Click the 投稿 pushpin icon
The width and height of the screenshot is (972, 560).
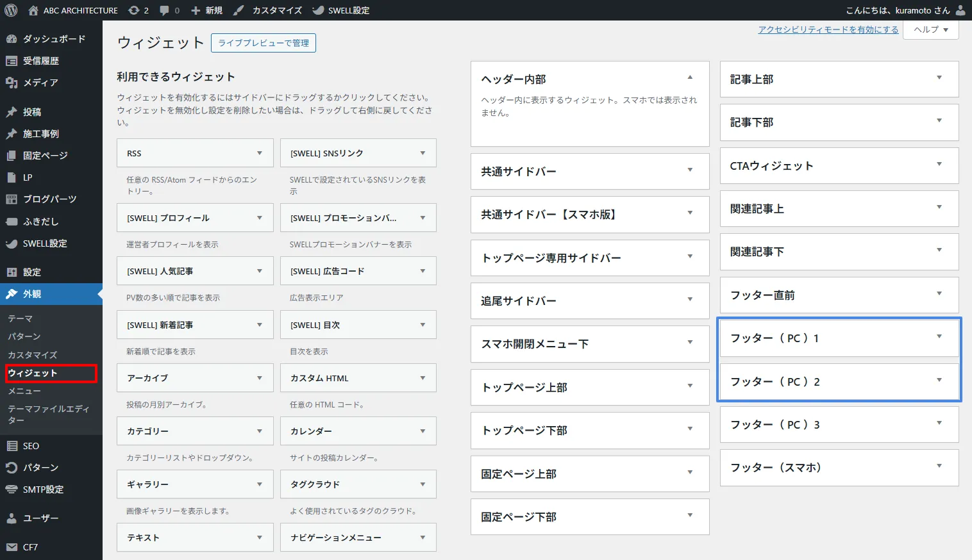12,112
